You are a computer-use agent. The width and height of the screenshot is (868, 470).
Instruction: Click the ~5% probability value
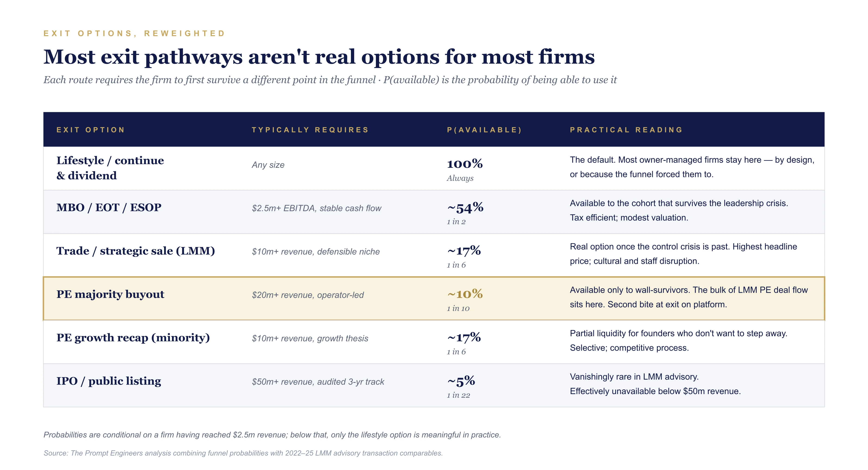(x=461, y=381)
